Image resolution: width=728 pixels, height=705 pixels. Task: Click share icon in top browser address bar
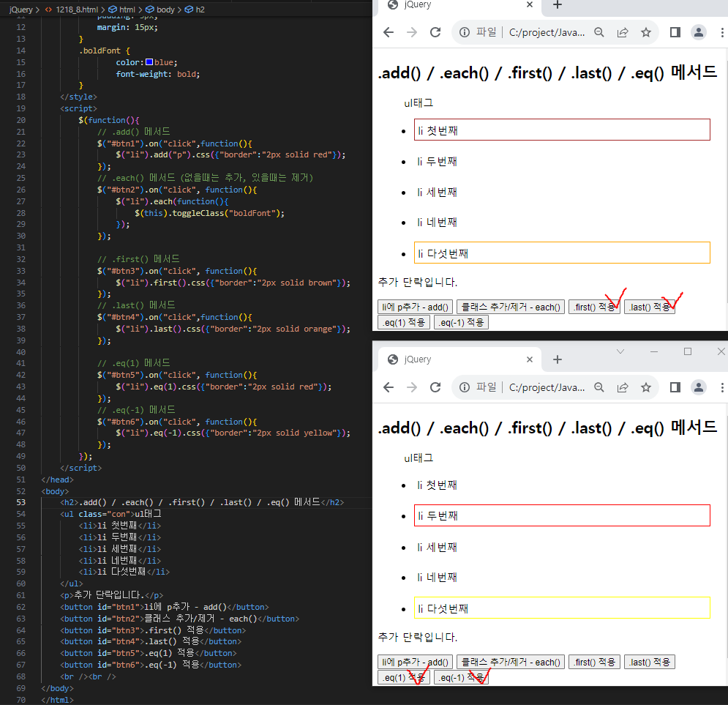click(x=623, y=32)
